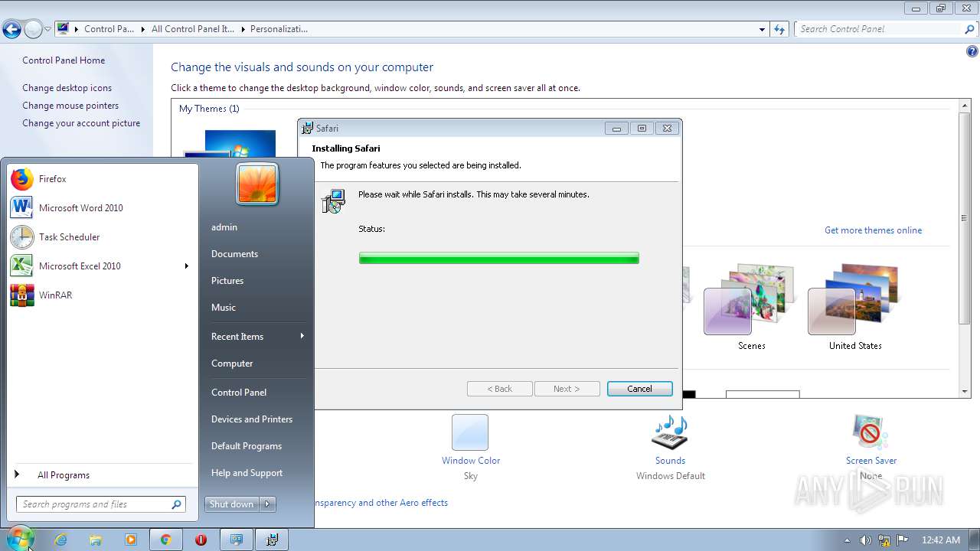
Task: Click the volume speaker tray icon
Action: click(866, 540)
